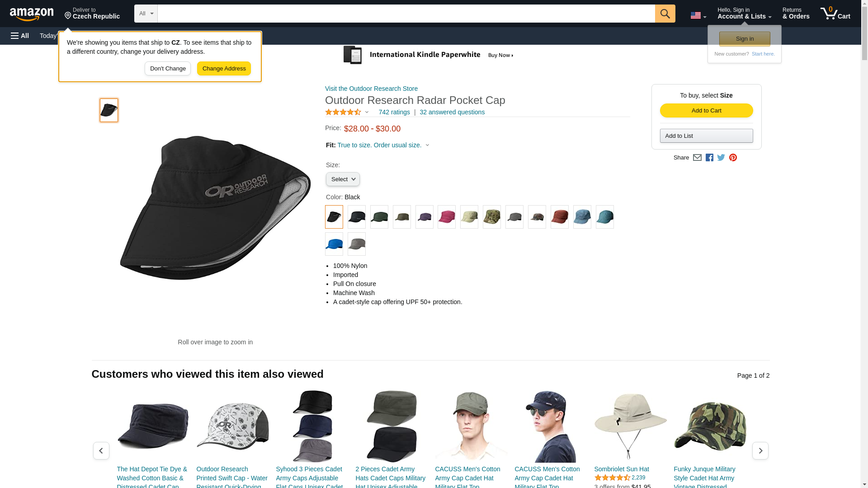Viewport: 868px width, 488px height.
Task: Open the Amazon home logo
Action: pos(32,14)
